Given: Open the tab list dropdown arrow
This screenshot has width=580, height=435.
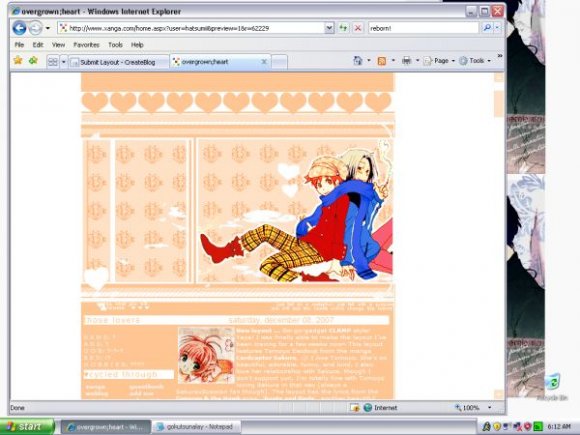Looking at the screenshot, I should tap(63, 62).
